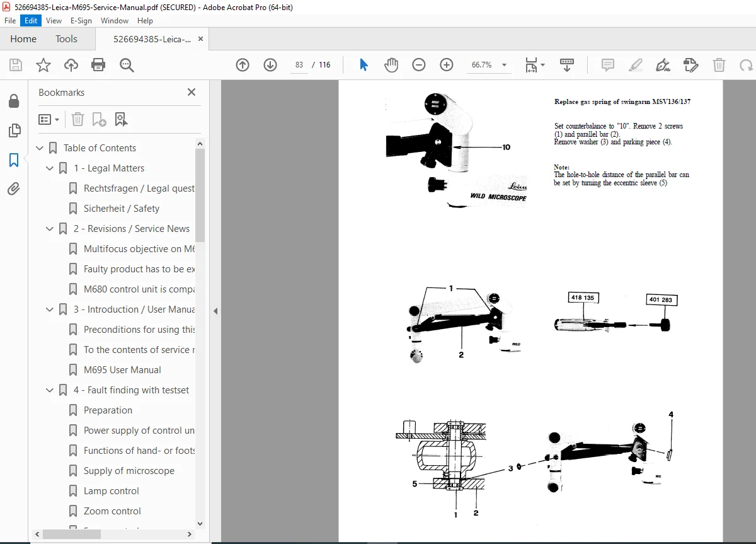
Task: Click the page number field
Action: (x=299, y=65)
